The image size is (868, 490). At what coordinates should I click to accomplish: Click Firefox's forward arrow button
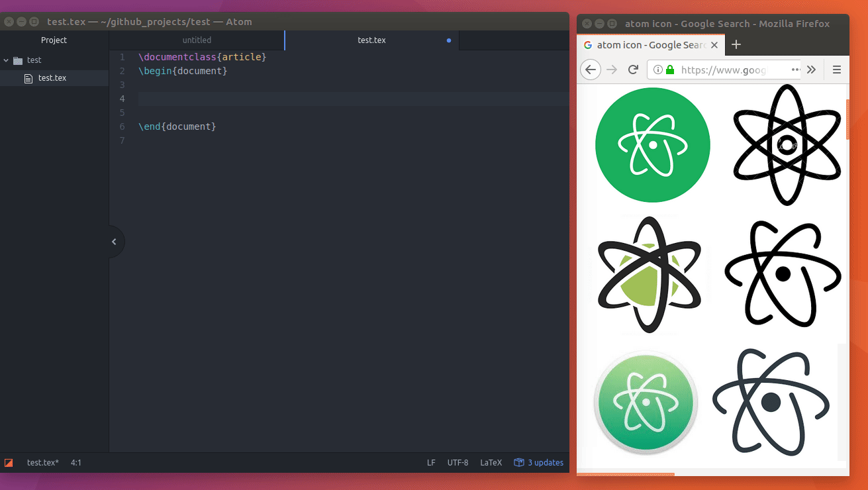tap(612, 70)
